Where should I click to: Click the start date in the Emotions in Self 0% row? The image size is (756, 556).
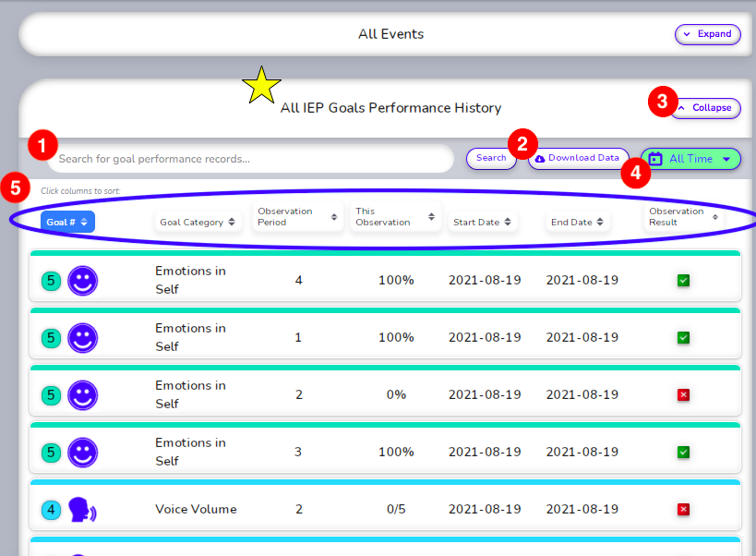[x=485, y=395]
